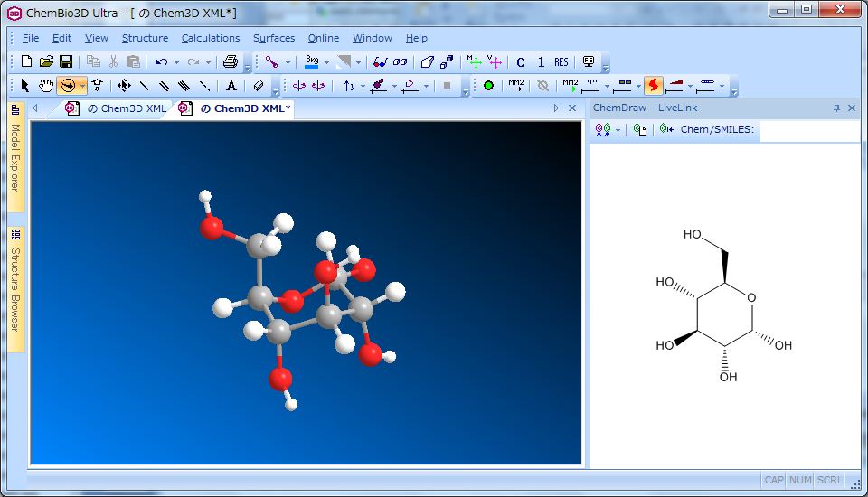Click the highlighted red demo icon
This screenshot has width=868, height=497.
pyautogui.click(x=654, y=85)
